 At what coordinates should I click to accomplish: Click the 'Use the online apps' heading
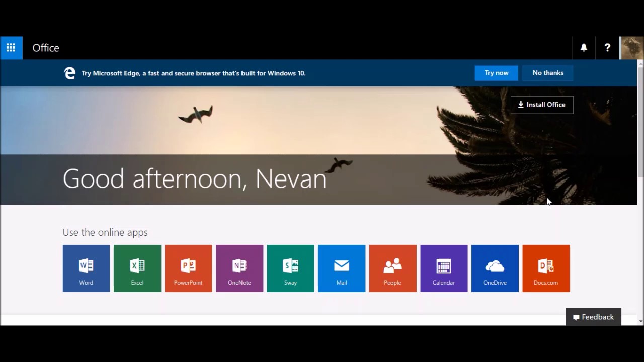(105, 232)
